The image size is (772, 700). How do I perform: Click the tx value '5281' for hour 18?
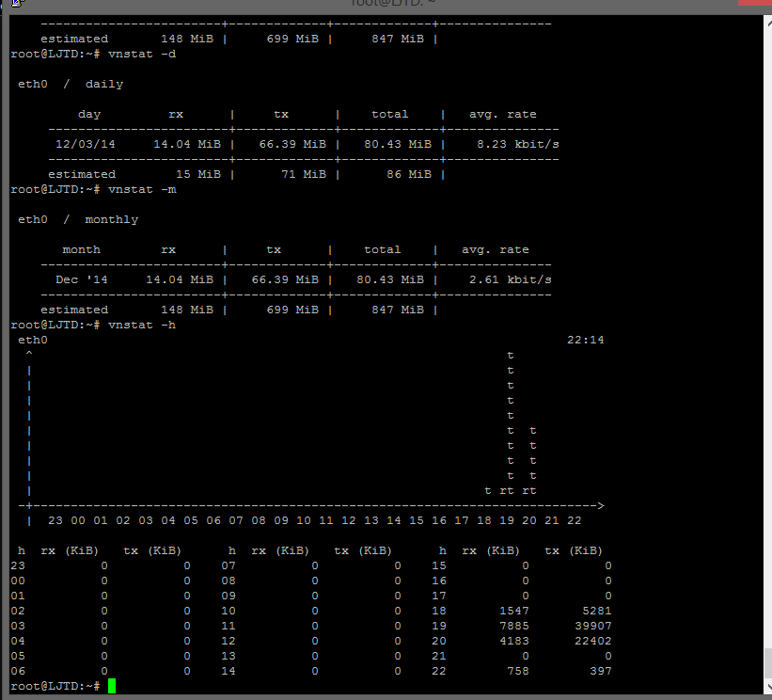coord(597,611)
